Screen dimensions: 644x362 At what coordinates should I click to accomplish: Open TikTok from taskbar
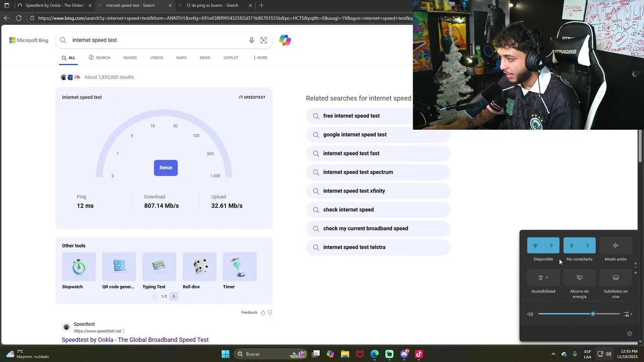419,354
